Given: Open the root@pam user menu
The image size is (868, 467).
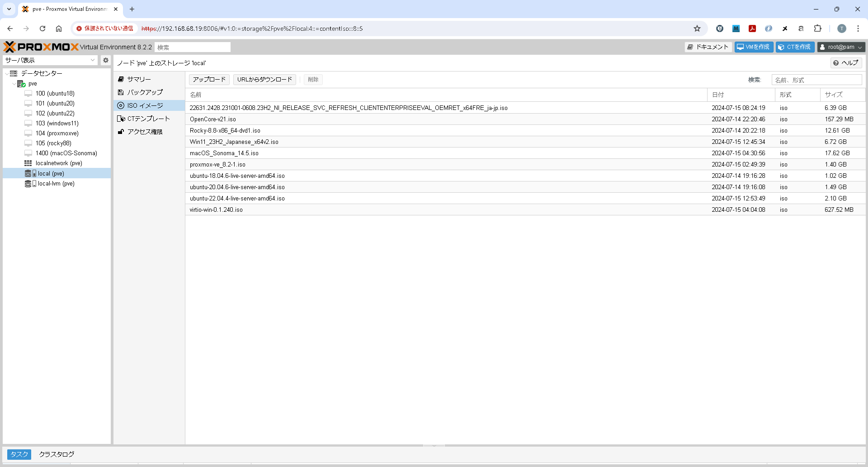Looking at the screenshot, I should (x=841, y=47).
